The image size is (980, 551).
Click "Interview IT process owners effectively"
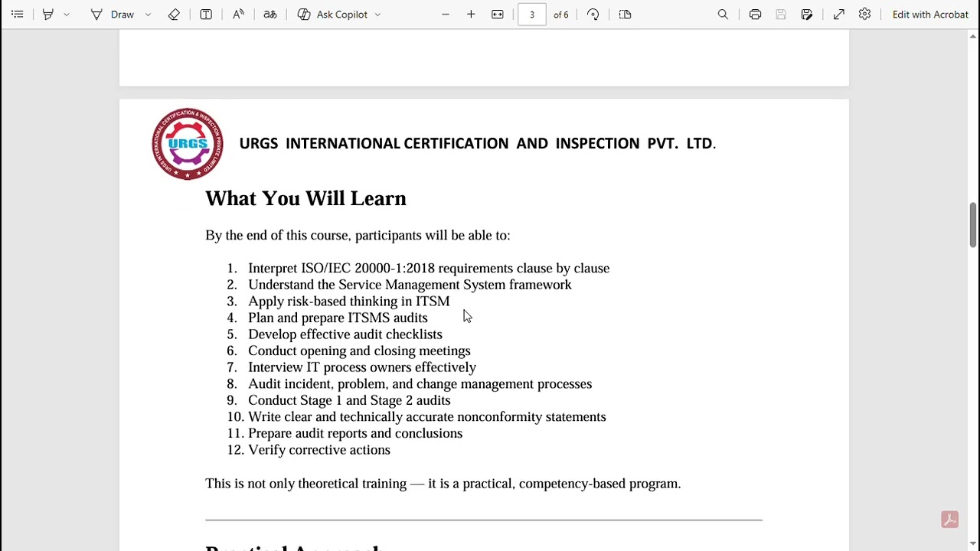362,367
